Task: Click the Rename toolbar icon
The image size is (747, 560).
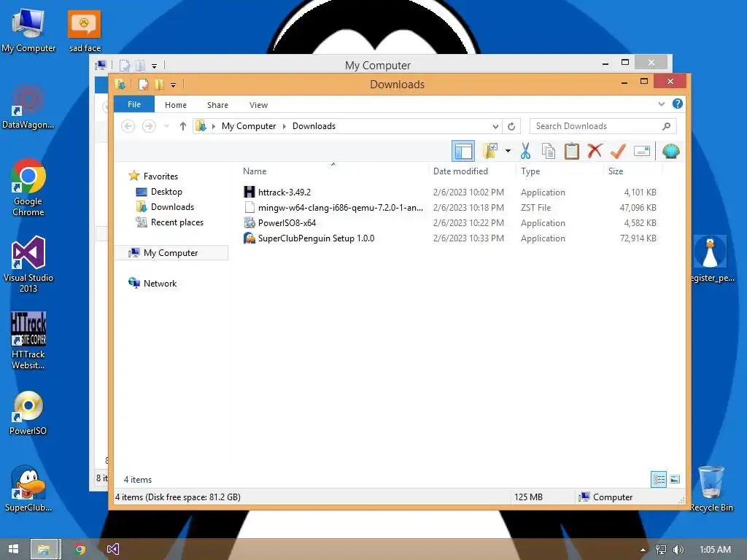Action: click(642, 152)
